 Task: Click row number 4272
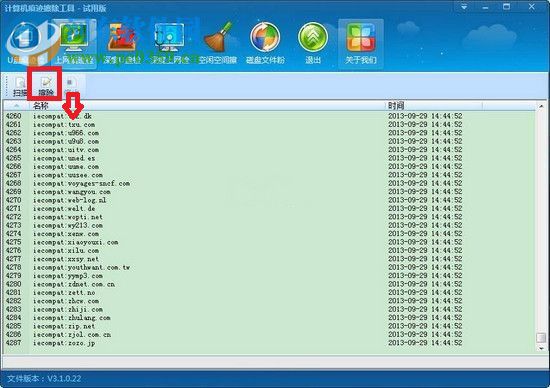(13, 217)
